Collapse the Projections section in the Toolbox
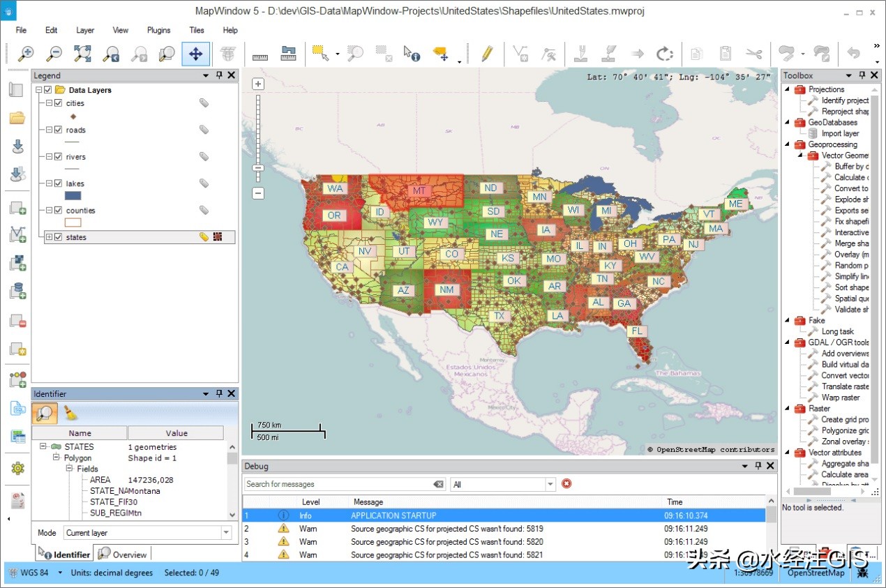 (x=787, y=89)
